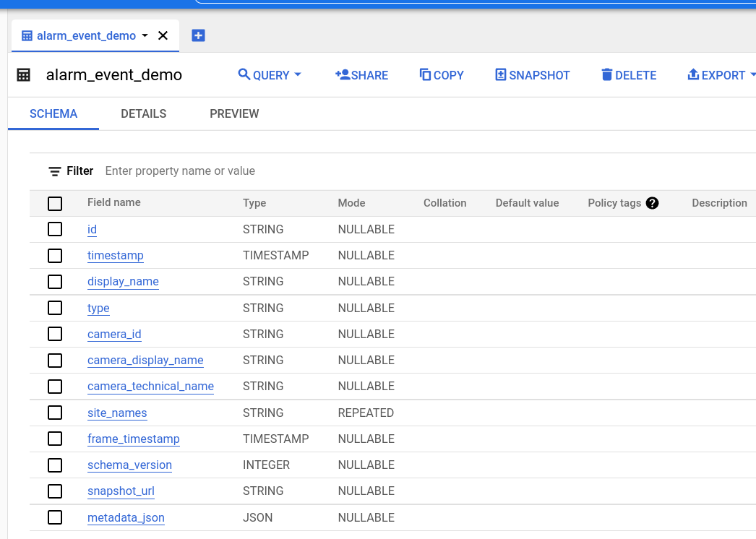This screenshot has width=756, height=539.
Task: Click the Policy tags help icon
Action: click(652, 203)
